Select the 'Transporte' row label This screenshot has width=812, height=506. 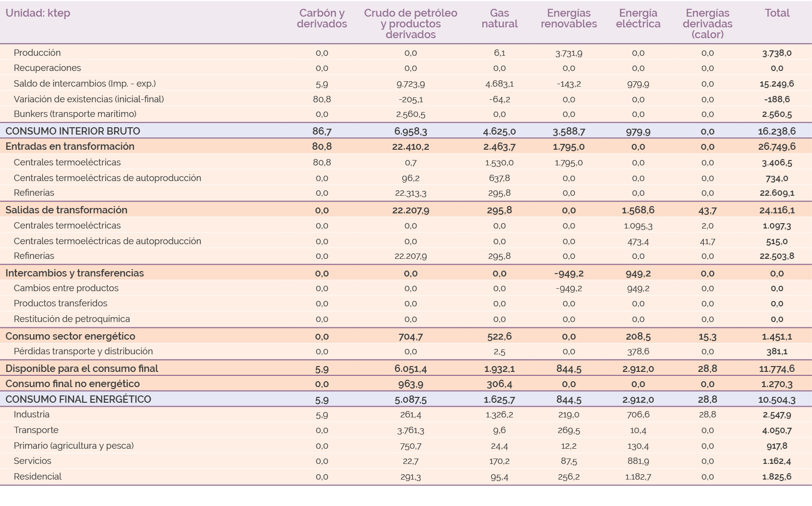(36, 430)
